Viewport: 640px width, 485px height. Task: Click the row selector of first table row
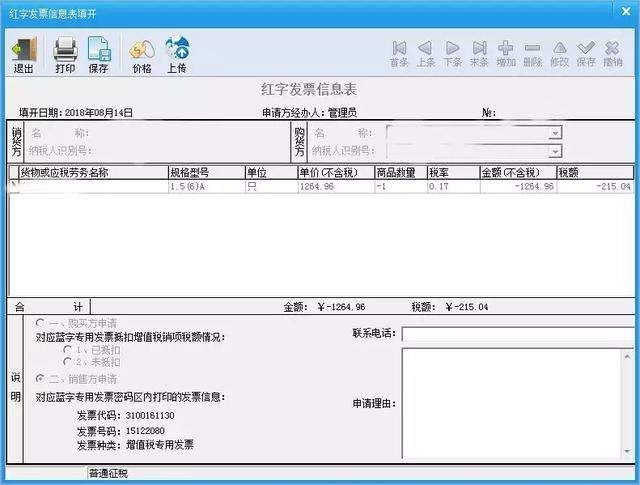[14, 187]
